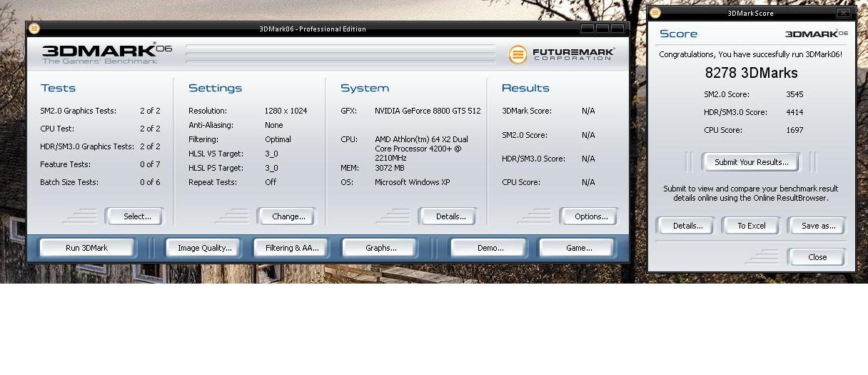Click the Settings section heading

click(215, 88)
